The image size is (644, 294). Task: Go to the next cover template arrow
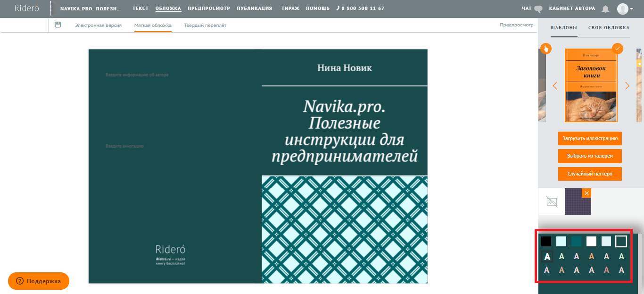(x=627, y=86)
